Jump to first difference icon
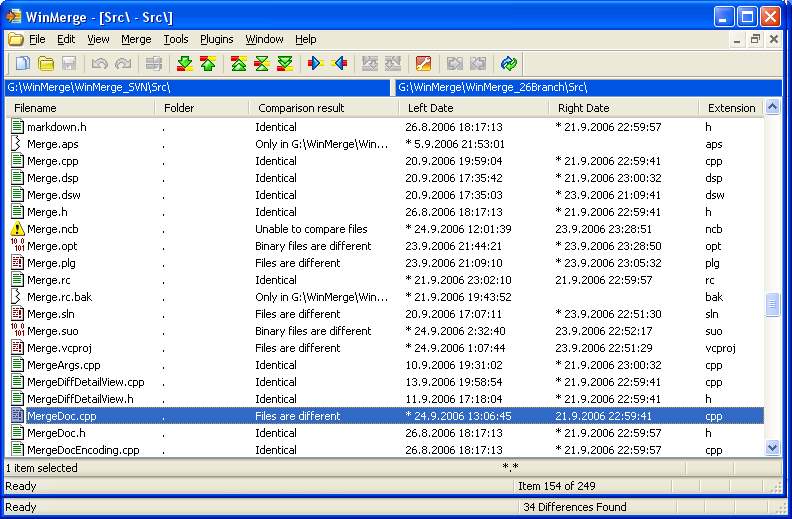This screenshot has width=792, height=519. [239, 64]
